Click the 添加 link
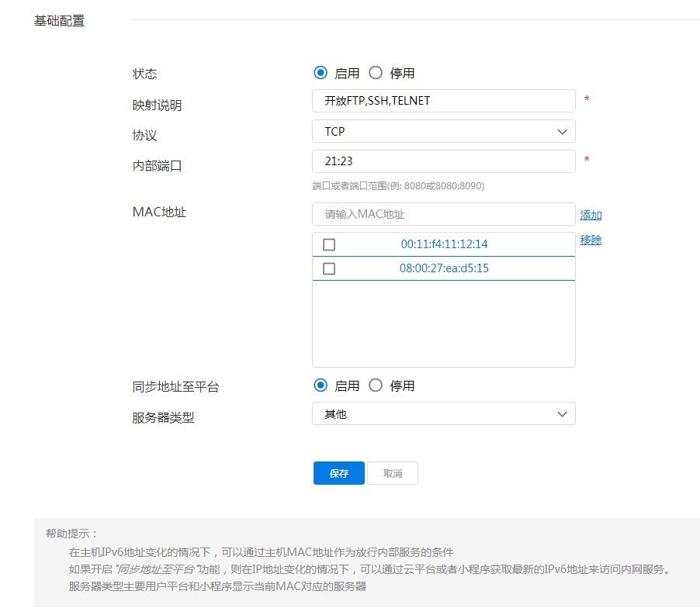This screenshot has height=615, width=700. (x=591, y=216)
